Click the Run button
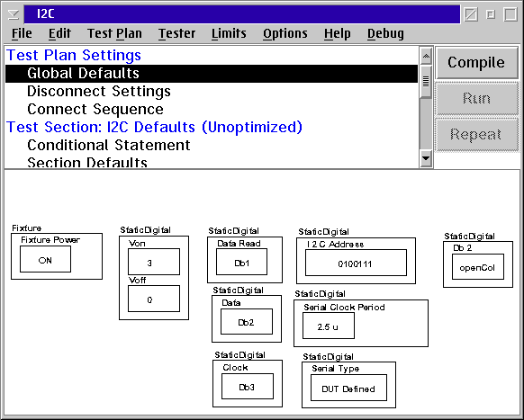The image size is (524, 420). [476, 99]
